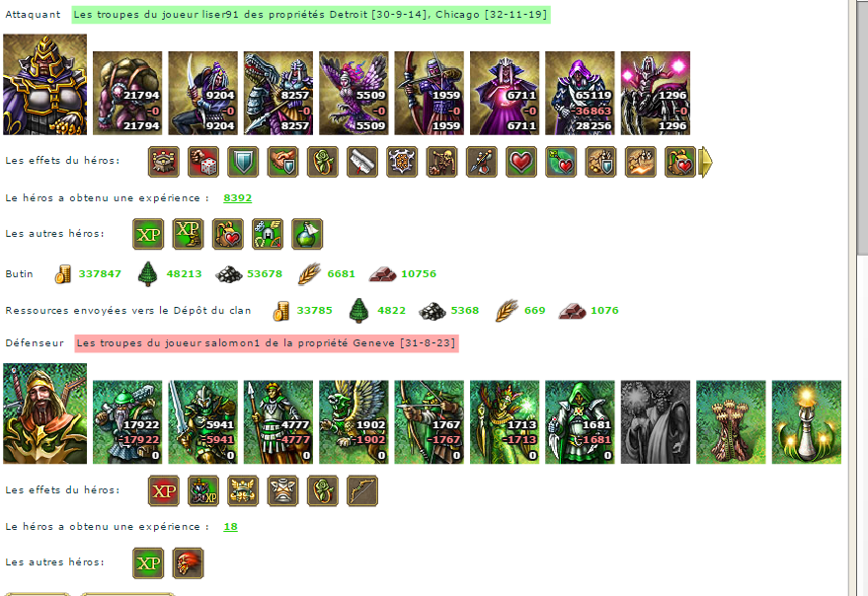
Task: Select the dice hero effect icon
Action: point(203,162)
